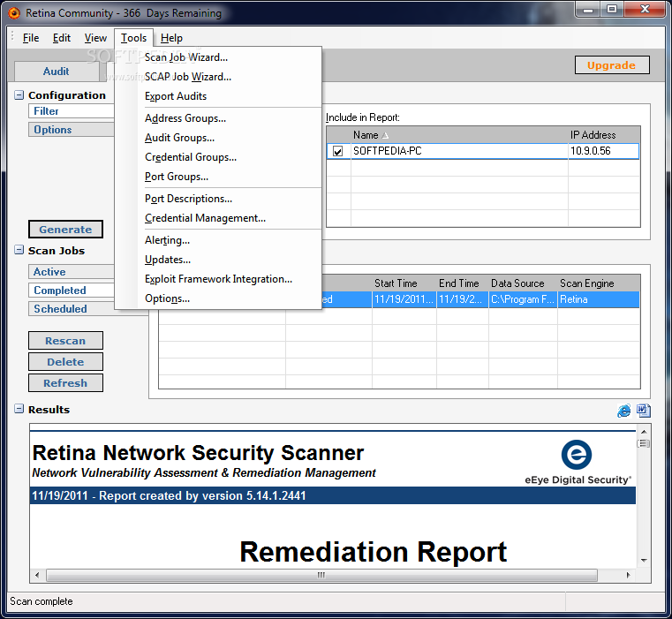Select the Retina scan engine cell
Viewport: 672px width, 619px height.
599,299
